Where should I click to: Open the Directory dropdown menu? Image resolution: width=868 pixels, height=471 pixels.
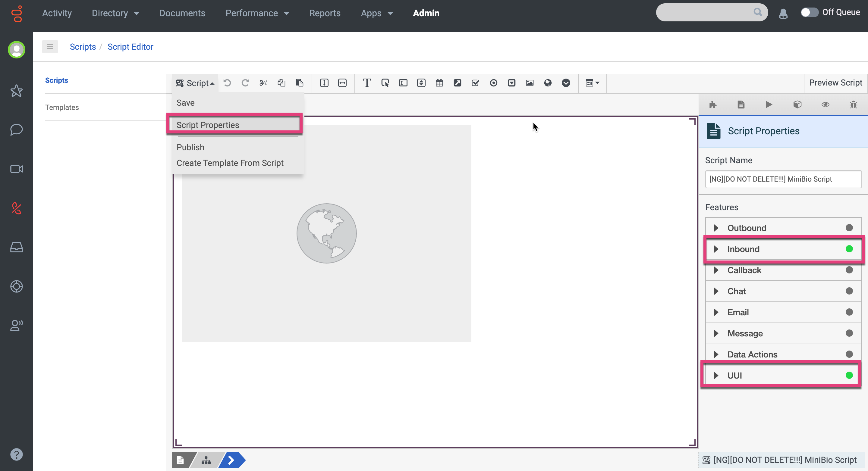point(115,13)
